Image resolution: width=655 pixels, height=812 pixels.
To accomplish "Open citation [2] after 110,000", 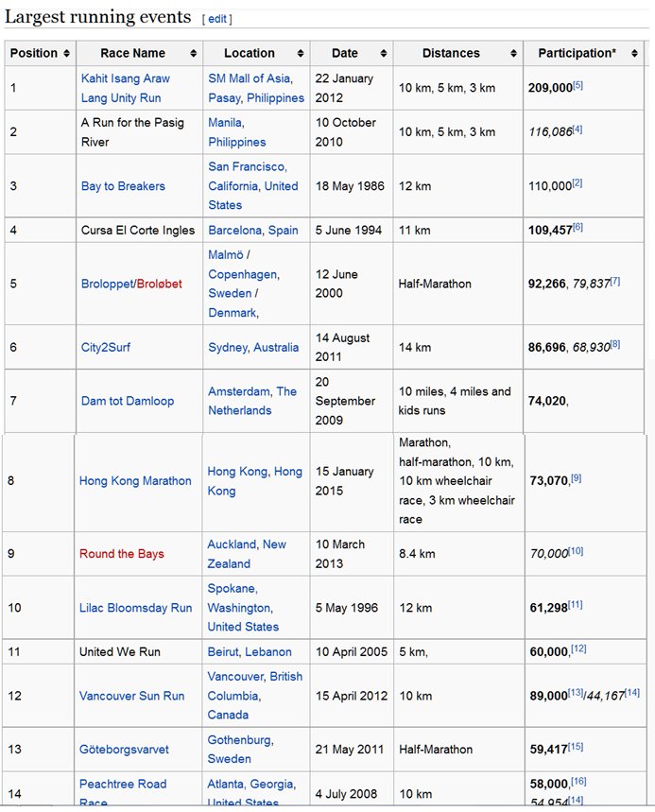I will click(x=577, y=183).
